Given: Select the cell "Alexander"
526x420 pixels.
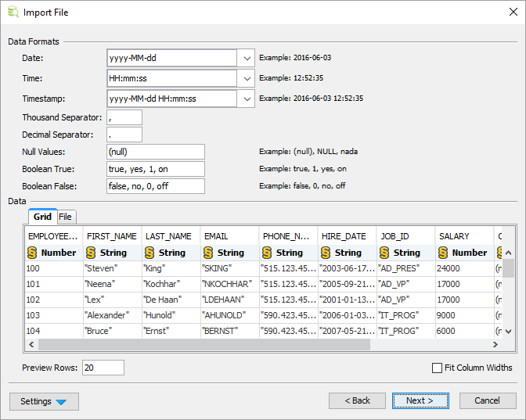Looking at the screenshot, I should 113,315.
